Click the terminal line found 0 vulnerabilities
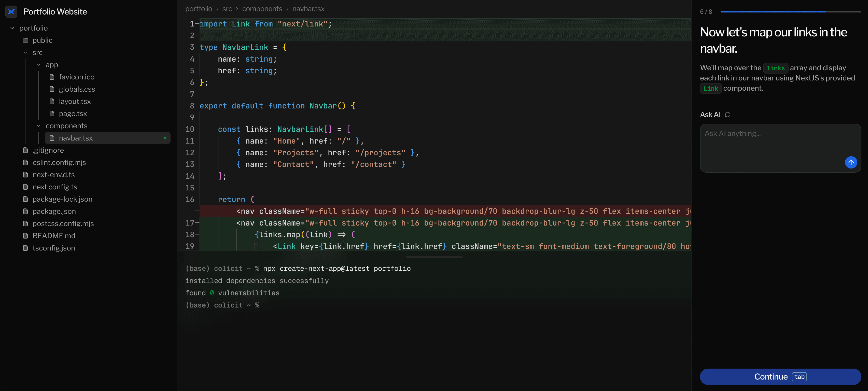The height and width of the screenshot is (391, 868). tap(232, 293)
